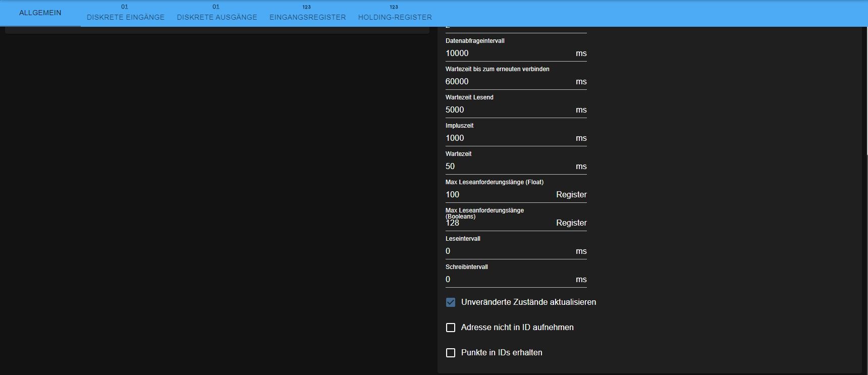Click ms unit beside Schreibintervall
Viewport: 868px width, 375px height.
(581, 280)
